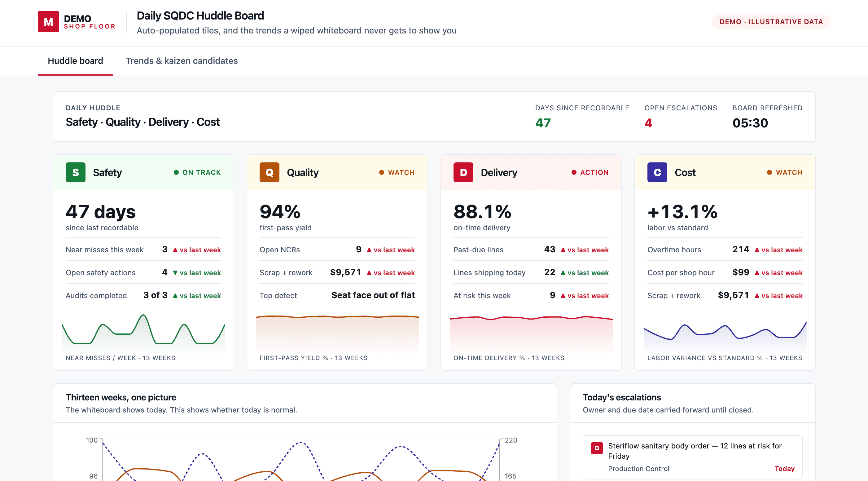
Task: Click the Quality tile Scrap + rework trend arrow
Action: pos(369,273)
